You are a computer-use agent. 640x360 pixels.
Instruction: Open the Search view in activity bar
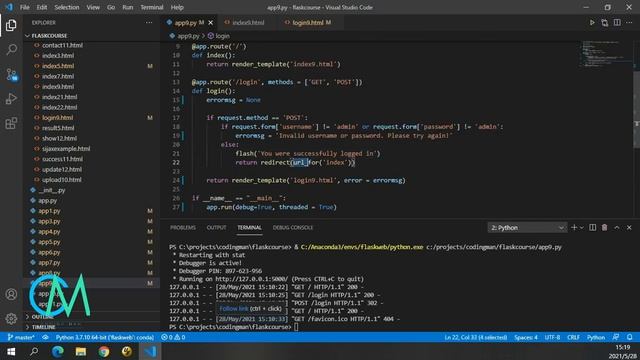(11, 50)
